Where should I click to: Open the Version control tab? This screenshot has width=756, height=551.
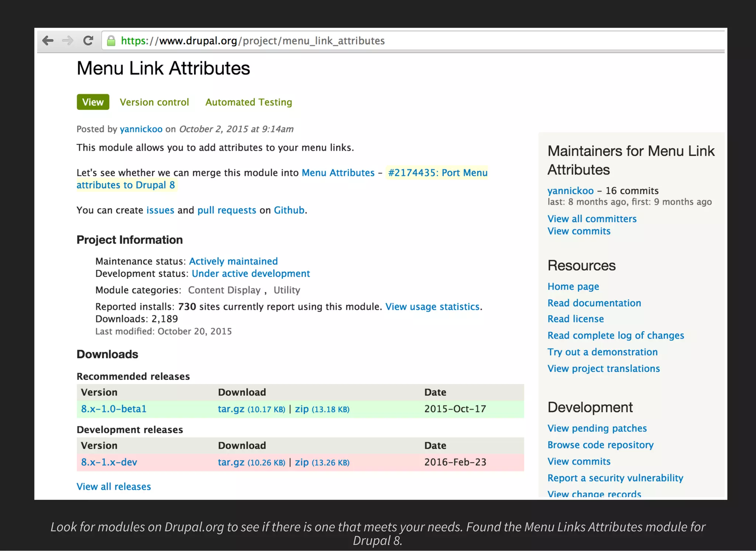tap(154, 102)
